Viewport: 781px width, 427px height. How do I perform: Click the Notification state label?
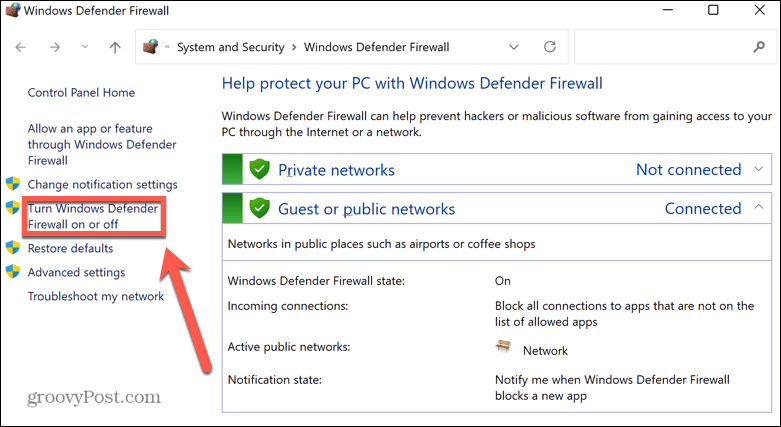(274, 380)
